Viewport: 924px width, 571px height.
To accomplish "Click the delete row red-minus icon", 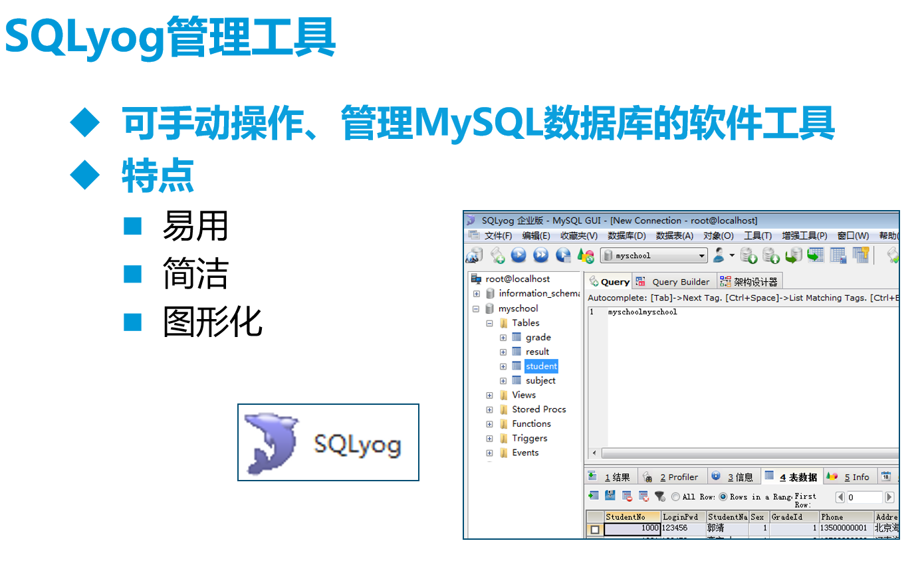I will (627, 496).
